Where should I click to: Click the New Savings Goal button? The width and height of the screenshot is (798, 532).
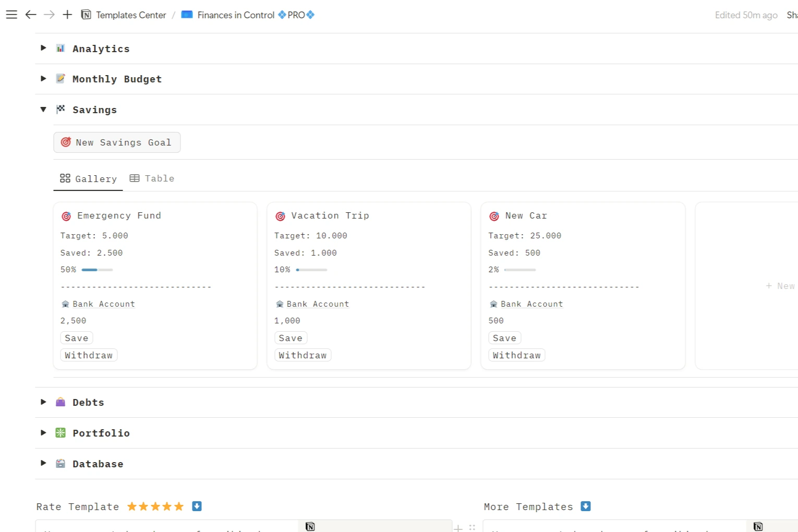(x=117, y=142)
